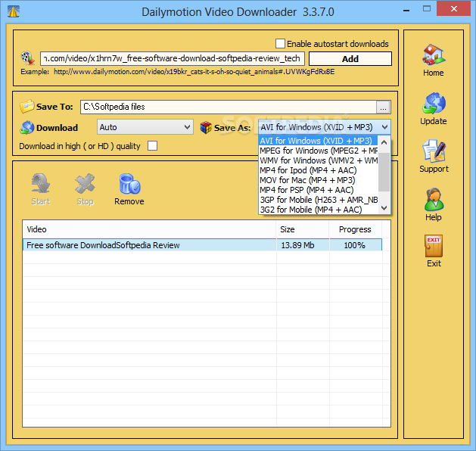Click the Update globe icon
This screenshot has width=476, height=451.
click(x=434, y=103)
